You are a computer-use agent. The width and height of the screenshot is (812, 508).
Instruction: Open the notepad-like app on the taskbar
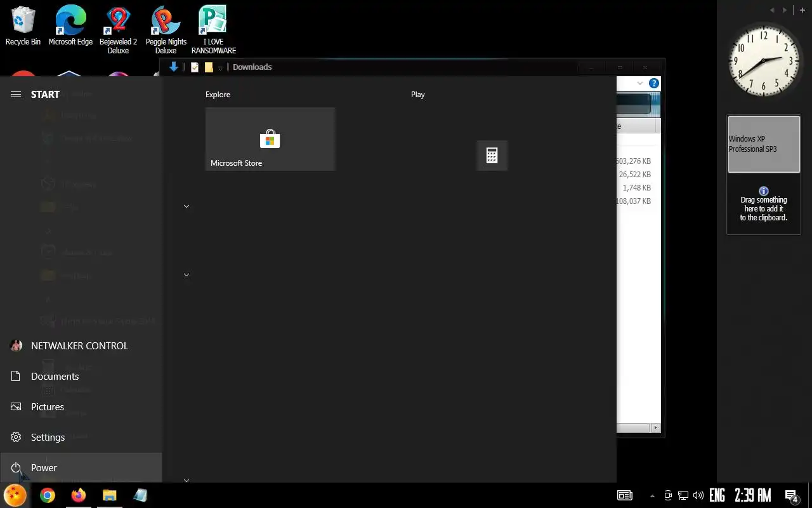tap(140, 495)
